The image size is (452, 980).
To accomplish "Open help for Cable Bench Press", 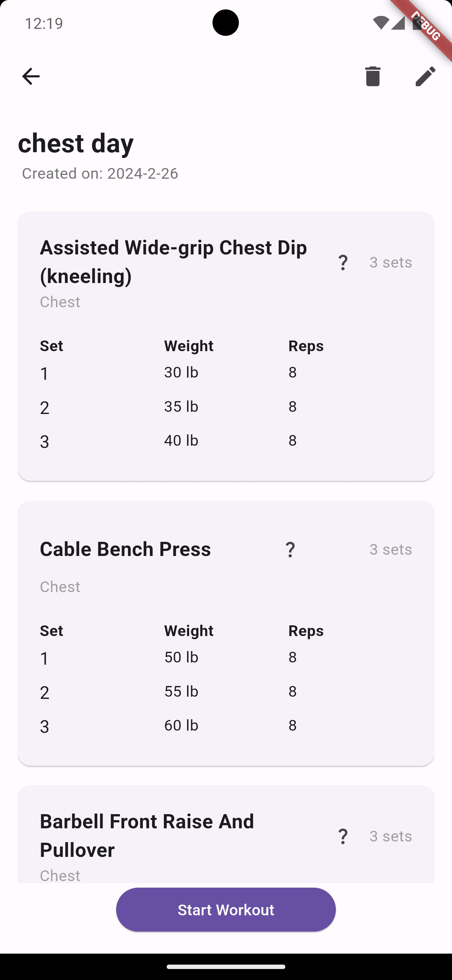I will pyautogui.click(x=290, y=549).
